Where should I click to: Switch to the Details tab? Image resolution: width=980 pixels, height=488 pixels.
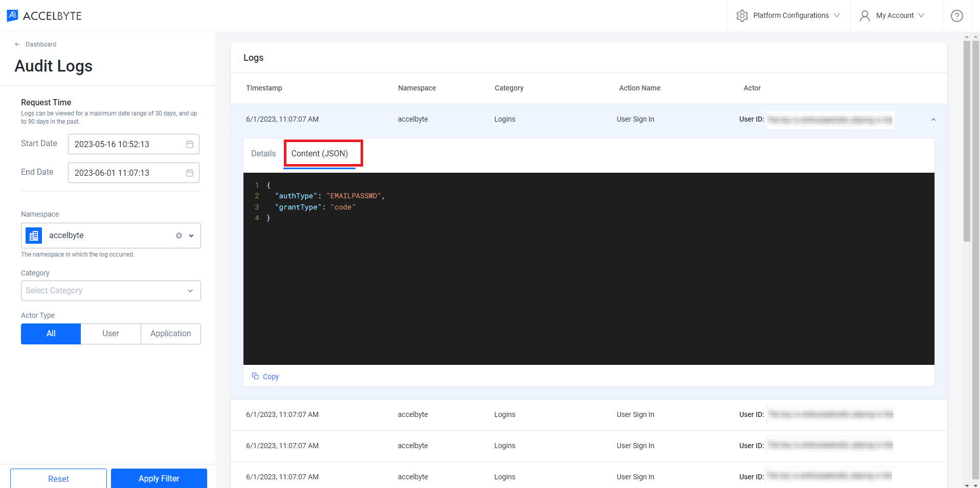point(263,153)
